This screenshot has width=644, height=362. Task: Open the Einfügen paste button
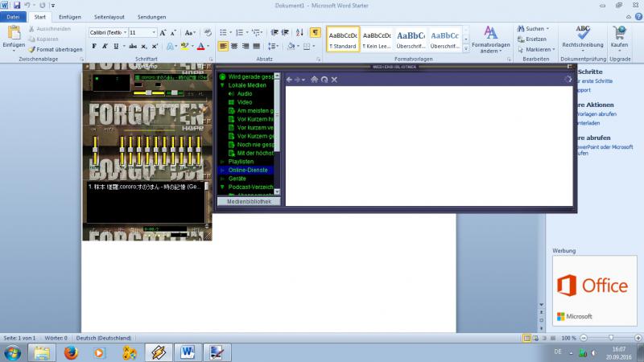(x=14, y=38)
